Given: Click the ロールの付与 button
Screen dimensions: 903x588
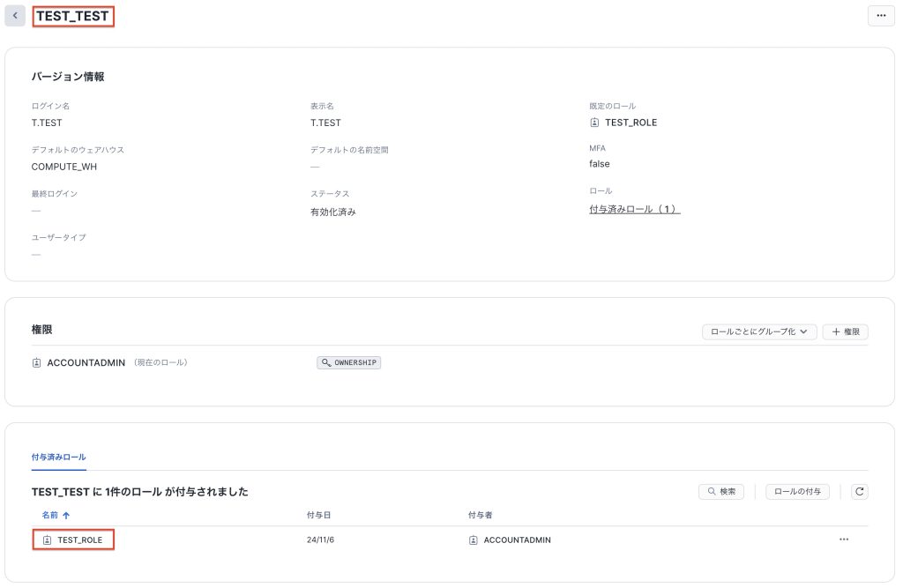Looking at the screenshot, I should tap(797, 492).
